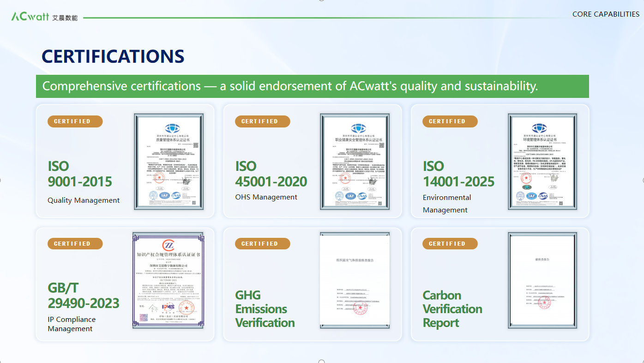644x363 pixels.
Task: Click the IP Compliance Management caption
Action: pos(72,324)
